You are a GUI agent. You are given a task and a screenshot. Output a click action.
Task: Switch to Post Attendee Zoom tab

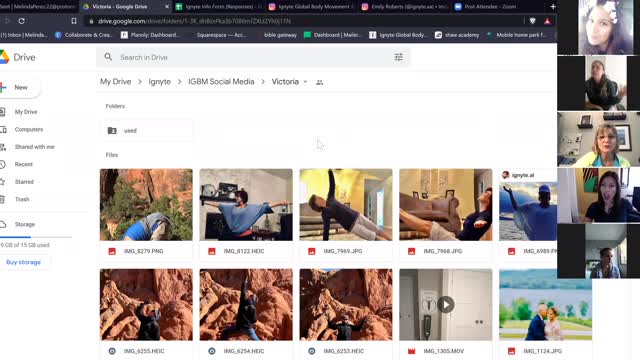[x=490, y=7]
